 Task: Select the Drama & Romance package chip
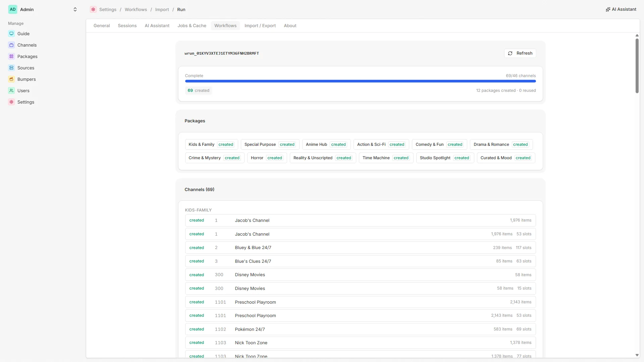point(501,144)
